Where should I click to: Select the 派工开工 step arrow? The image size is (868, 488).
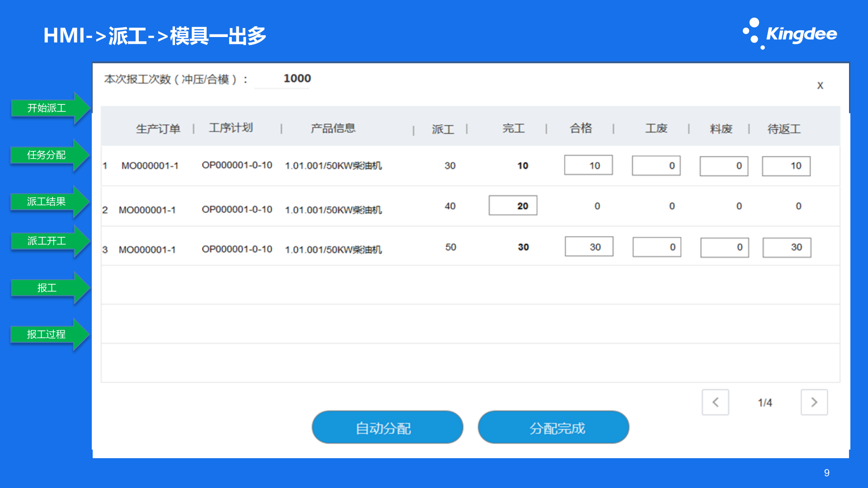pyautogui.click(x=47, y=241)
